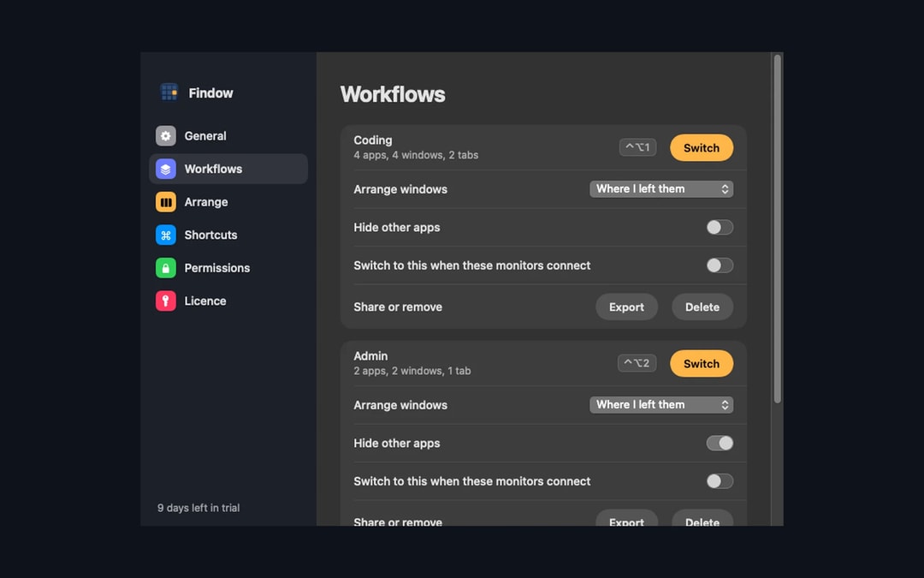Go to the Arrange section
Image resolution: width=924 pixels, height=578 pixels.
tap(228, 202)
